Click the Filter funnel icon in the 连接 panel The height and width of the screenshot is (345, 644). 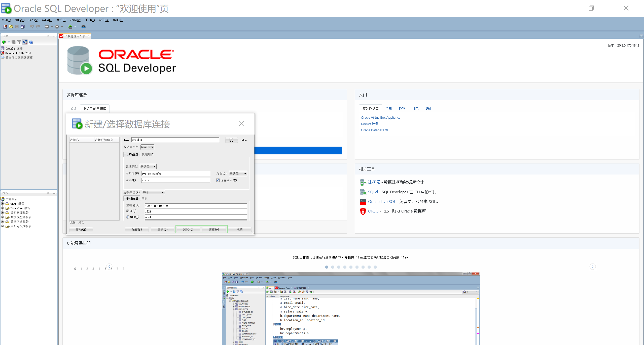(x=19, y=42)
